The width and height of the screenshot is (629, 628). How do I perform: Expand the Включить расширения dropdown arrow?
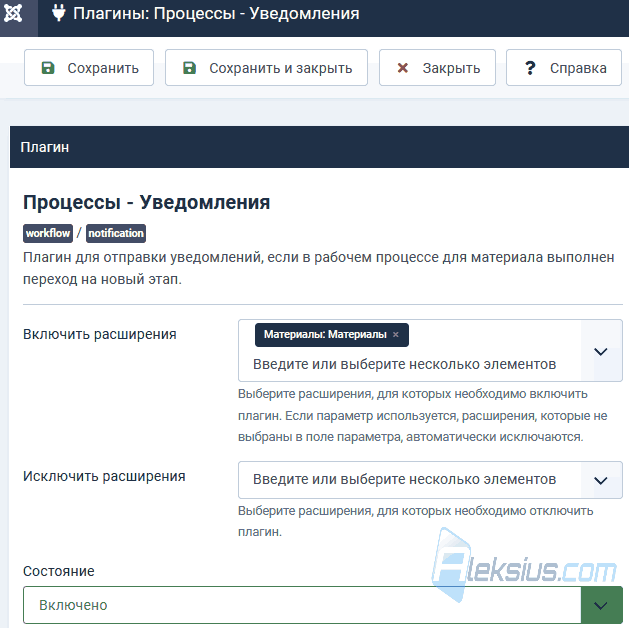click(x=601, y=351)
